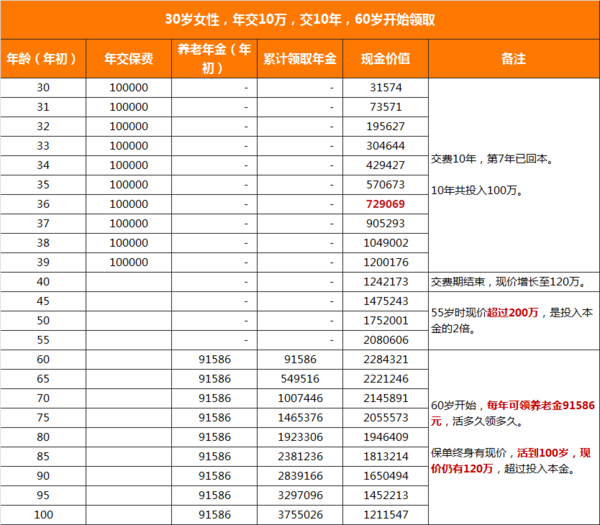Click cash value cell '2284321'
Image resolution: width=600 pixels, height=525 pixels.
386,360
